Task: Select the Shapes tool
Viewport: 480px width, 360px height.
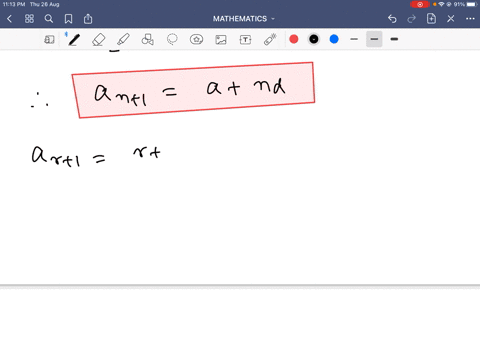Action: pyautogui.click(x=147, y=40)
